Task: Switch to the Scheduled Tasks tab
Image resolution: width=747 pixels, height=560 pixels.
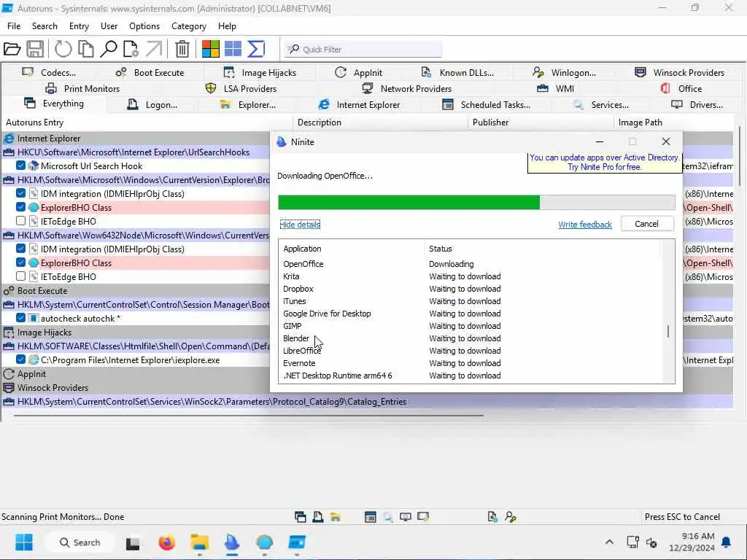Action: 486,105
